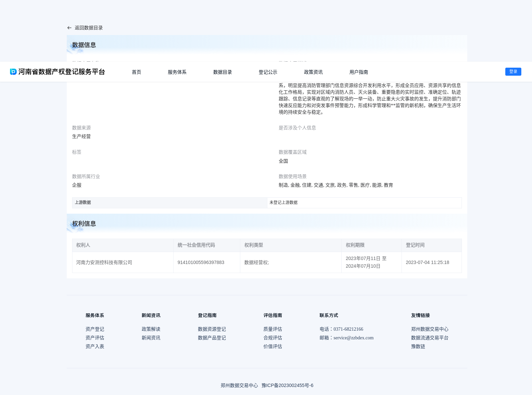532x395 pixels.
Task: Click the 全国 coverage value
Action: (283, 161)
